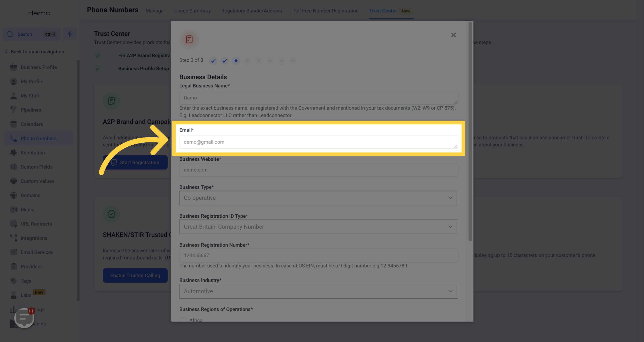Click the Reputation sidebar icon
The width and height of the screenshot is (644, 342).
coord(13,152)
